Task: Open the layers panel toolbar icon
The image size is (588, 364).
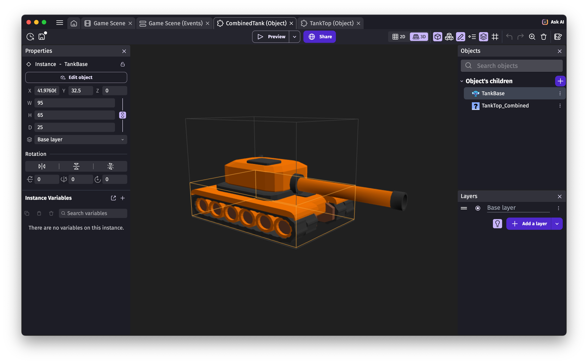Action: tap(483, 37)
